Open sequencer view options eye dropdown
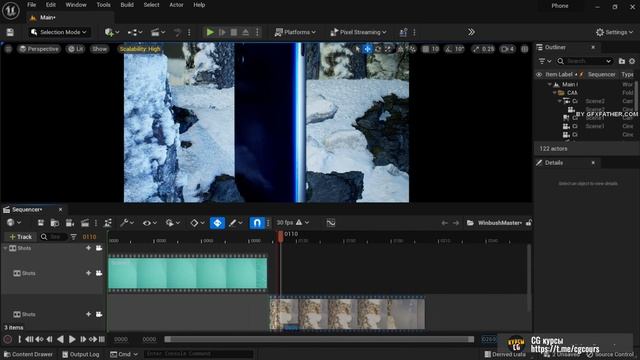The height and width of the screenshot is (360, 640). coord(149,223)
